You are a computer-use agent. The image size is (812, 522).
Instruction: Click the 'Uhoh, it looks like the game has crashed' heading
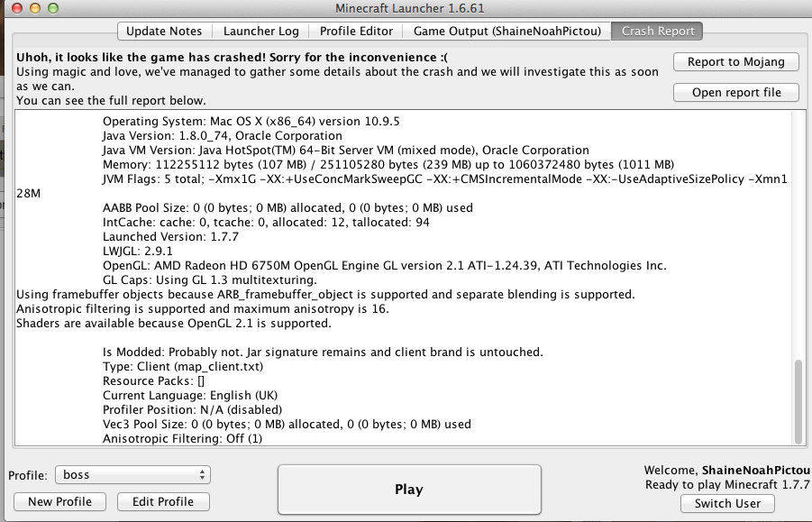point(232,57)
